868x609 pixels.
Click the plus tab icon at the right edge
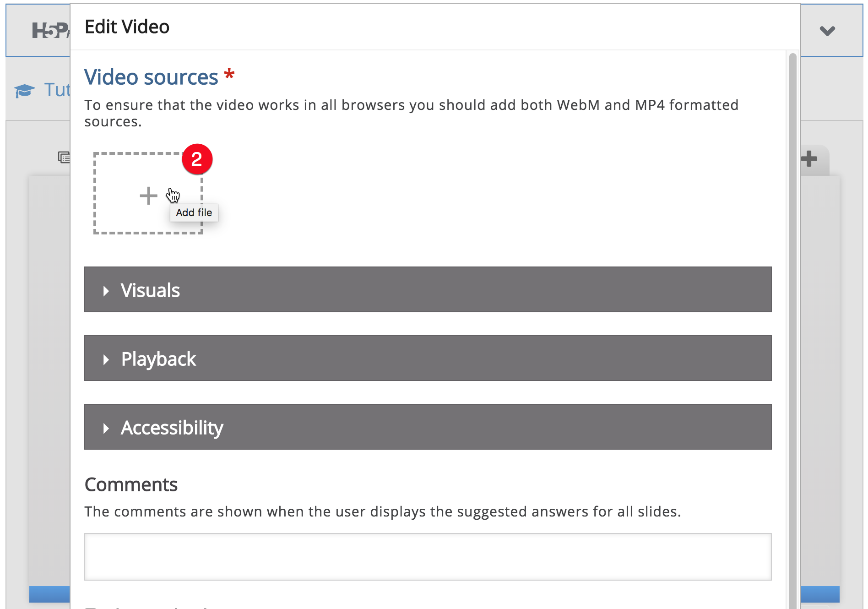tap(809, 159)
